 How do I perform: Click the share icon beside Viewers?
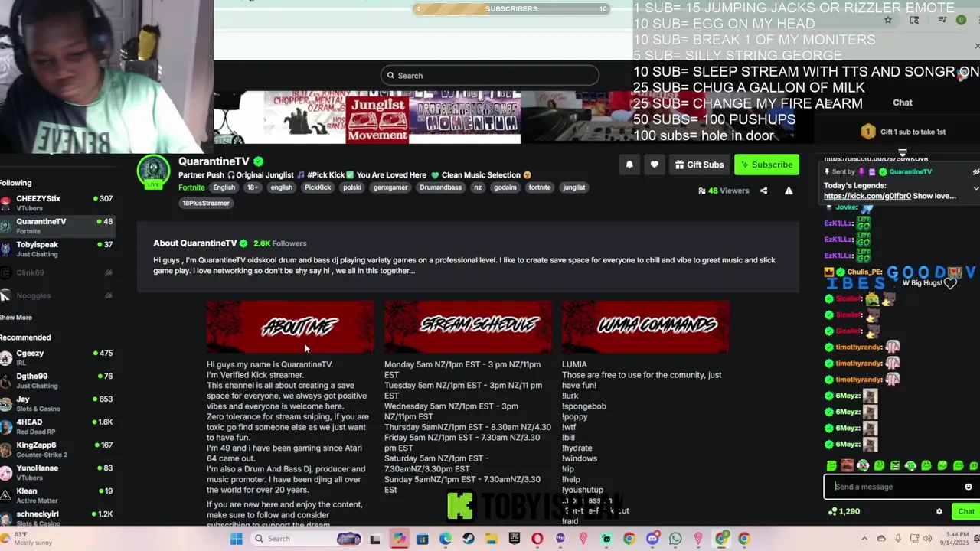(763, 191)
